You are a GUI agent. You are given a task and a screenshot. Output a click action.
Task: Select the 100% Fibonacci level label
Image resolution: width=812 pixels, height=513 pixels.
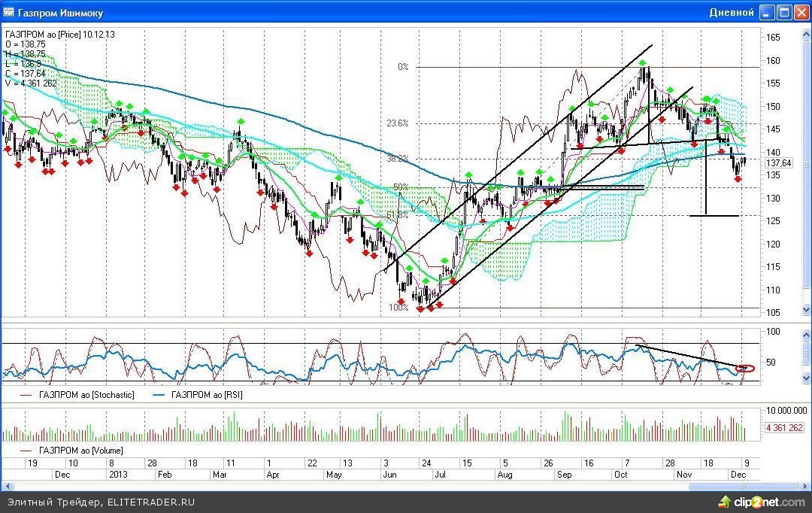click(x=398, y=308)
